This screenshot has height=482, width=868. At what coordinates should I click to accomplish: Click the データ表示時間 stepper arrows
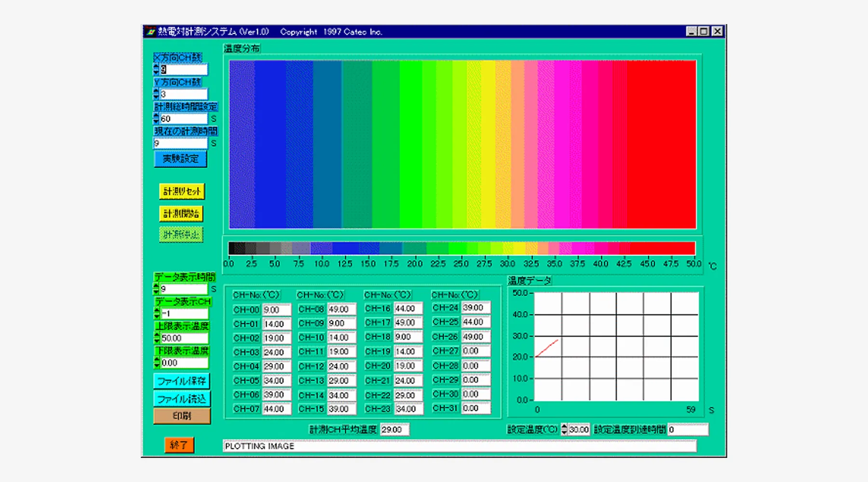(x=156, y=289)
